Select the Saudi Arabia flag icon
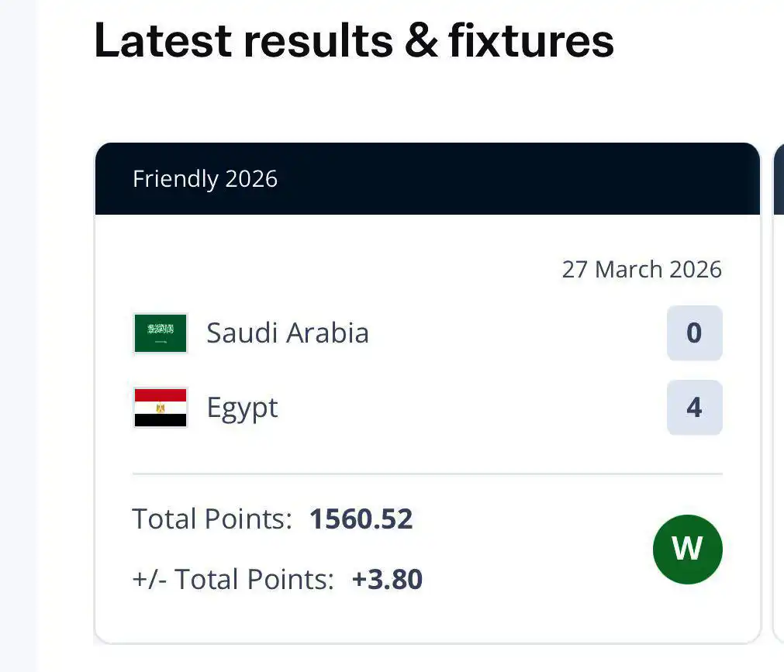 (160, 333)
